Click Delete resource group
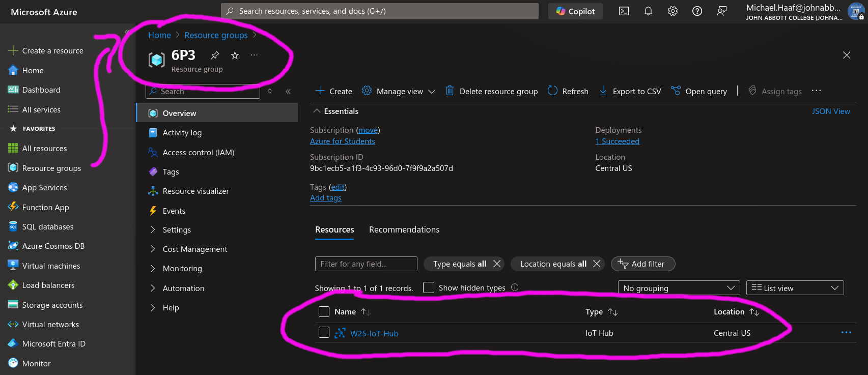The image size is (868, 375). point(491,91)
